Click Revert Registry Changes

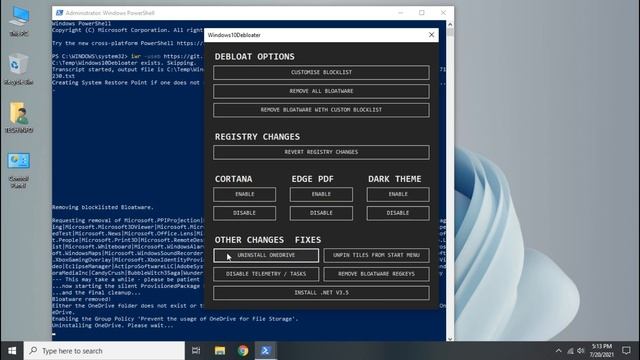pyautogui.click(x=321, y=152)
